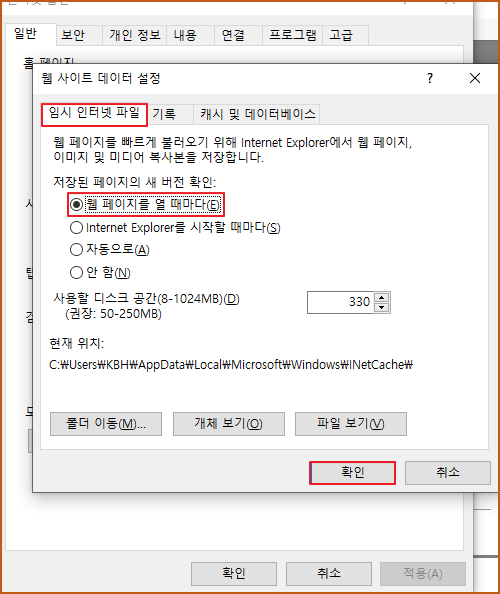Screen dimensions: 500x594
Task: Click the disk space value field
Action: 340,303
